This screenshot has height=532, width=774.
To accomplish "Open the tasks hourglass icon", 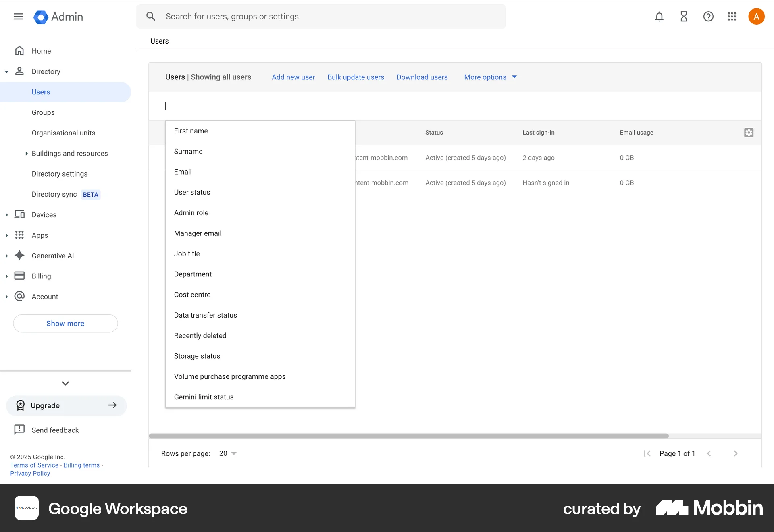I will click(x=683, y=17).
